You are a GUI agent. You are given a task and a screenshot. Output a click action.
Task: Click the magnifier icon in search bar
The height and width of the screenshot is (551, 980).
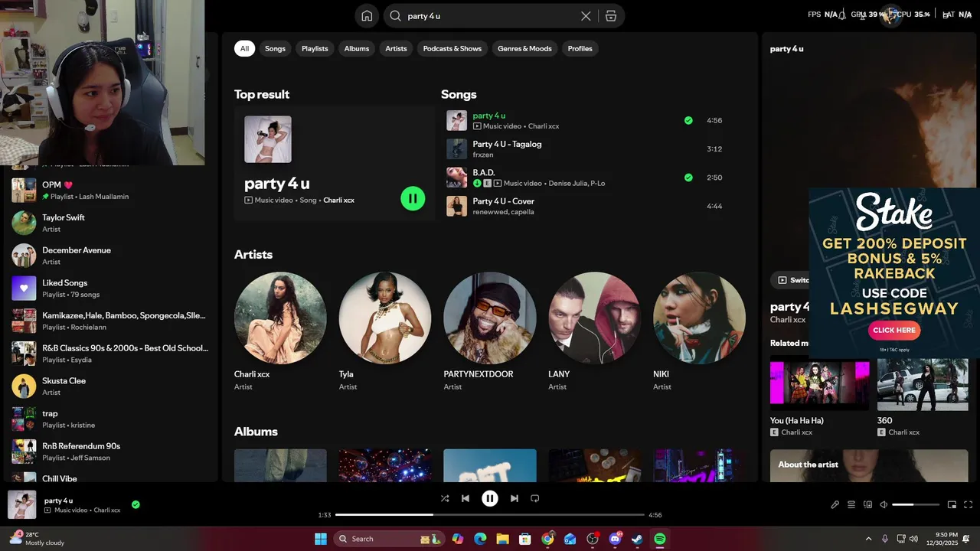coord(395,16)
